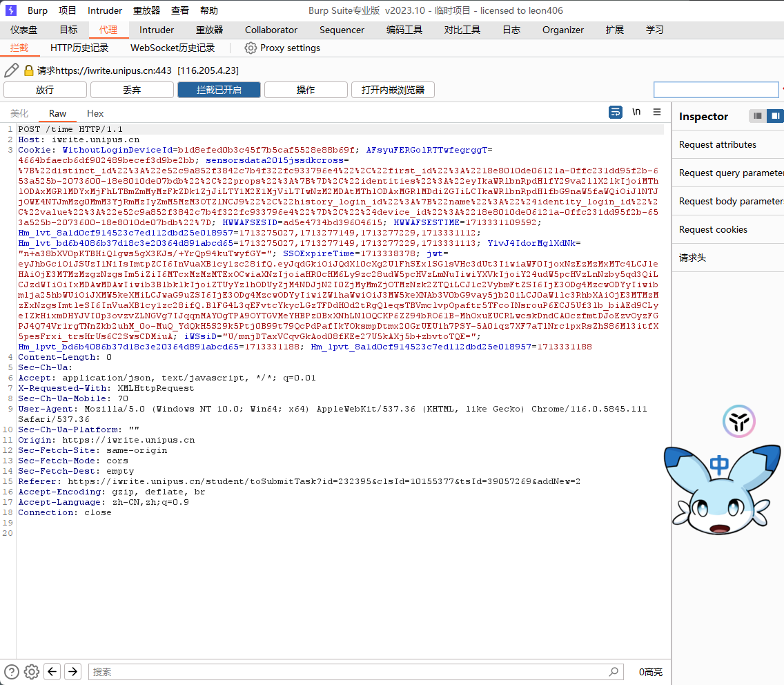Go to previous search match arrow
Viewport: 784px width, 685px height.
pos(52,671)
